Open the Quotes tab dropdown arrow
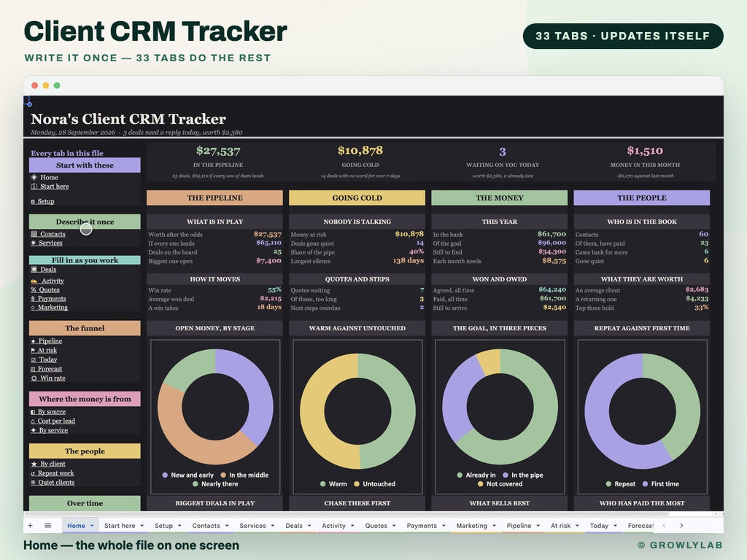Viewport: 747px width, 560px height. [x=394, y=526]
